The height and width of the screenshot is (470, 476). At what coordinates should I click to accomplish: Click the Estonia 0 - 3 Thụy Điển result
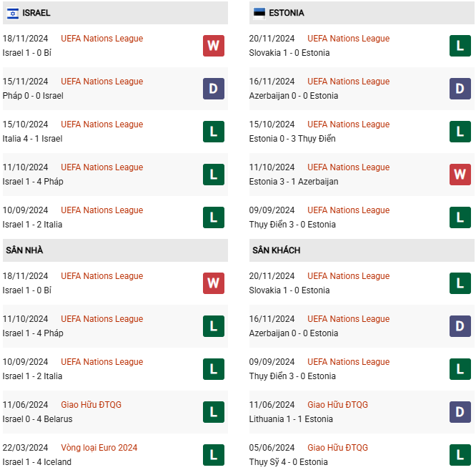pos(292,139)
